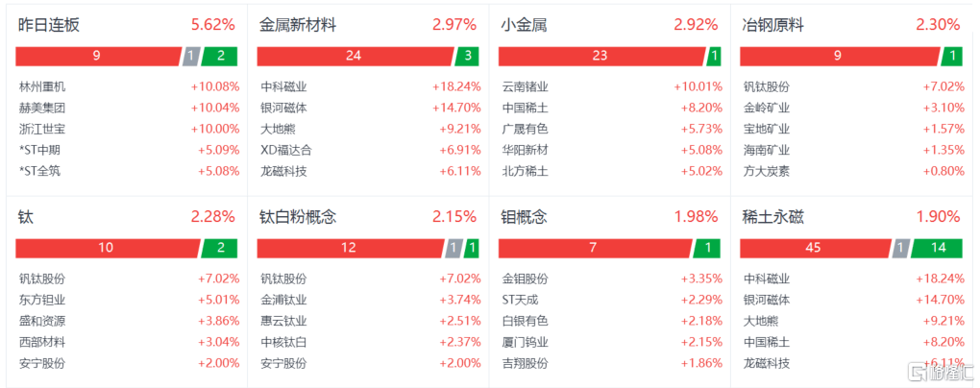Select the 小金属 sector title
The width and height of the screenshot is (980, 388).
click(x=524, y=26)
